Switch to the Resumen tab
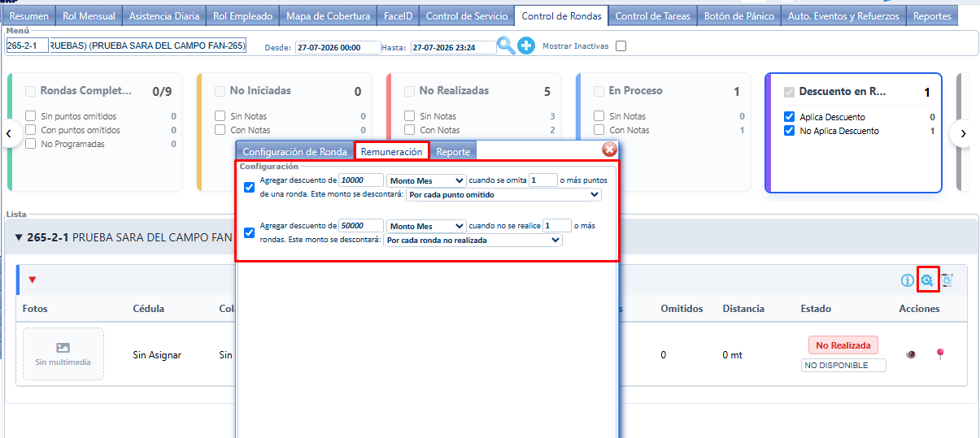Image resolution: width=980 pixels, height=438 pixels. [x=28, y=15]
